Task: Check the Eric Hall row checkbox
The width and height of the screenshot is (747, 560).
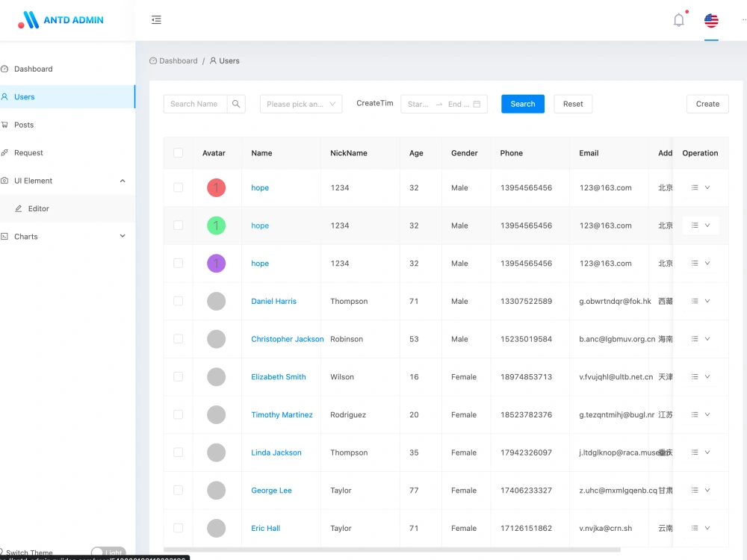Action: 179,528
